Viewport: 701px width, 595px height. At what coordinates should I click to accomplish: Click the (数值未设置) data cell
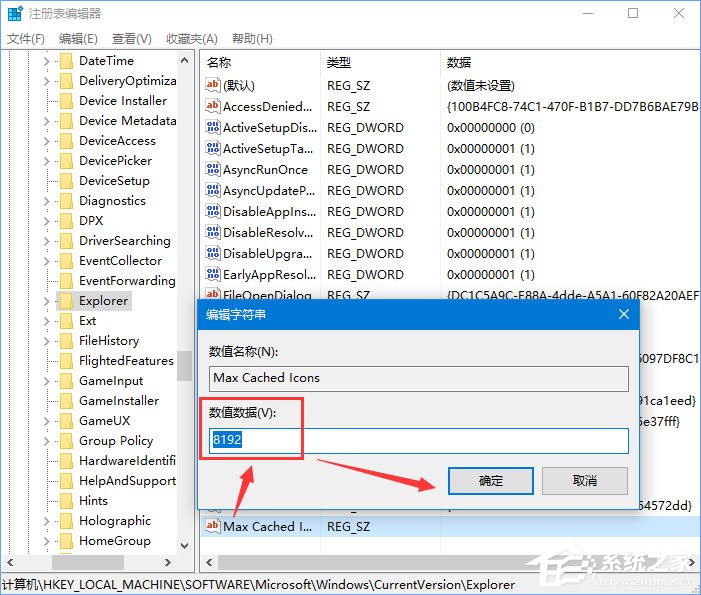click(x=481, y=85)
